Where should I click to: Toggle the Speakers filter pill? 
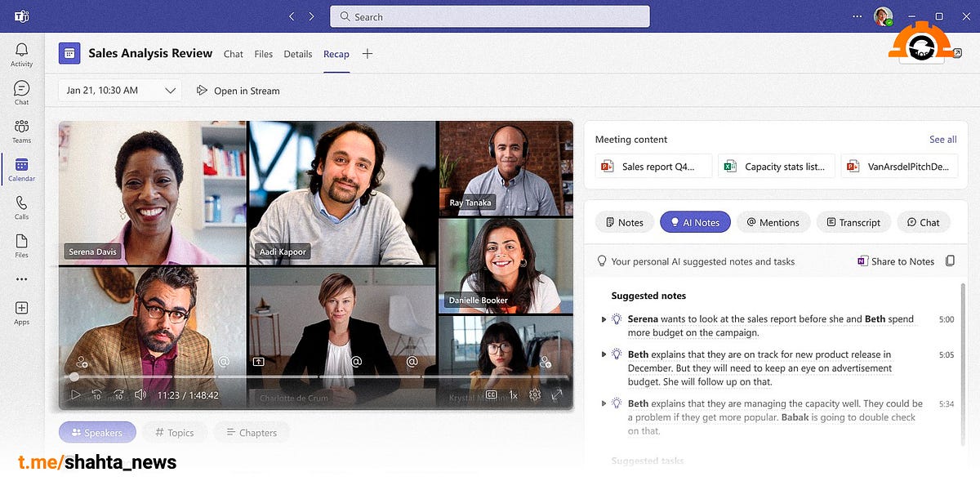click(97, 432)
